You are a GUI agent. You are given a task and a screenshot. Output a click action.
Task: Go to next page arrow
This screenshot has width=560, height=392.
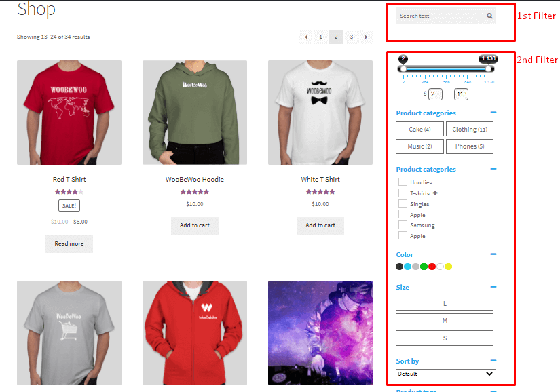click(x=366, y=37)
